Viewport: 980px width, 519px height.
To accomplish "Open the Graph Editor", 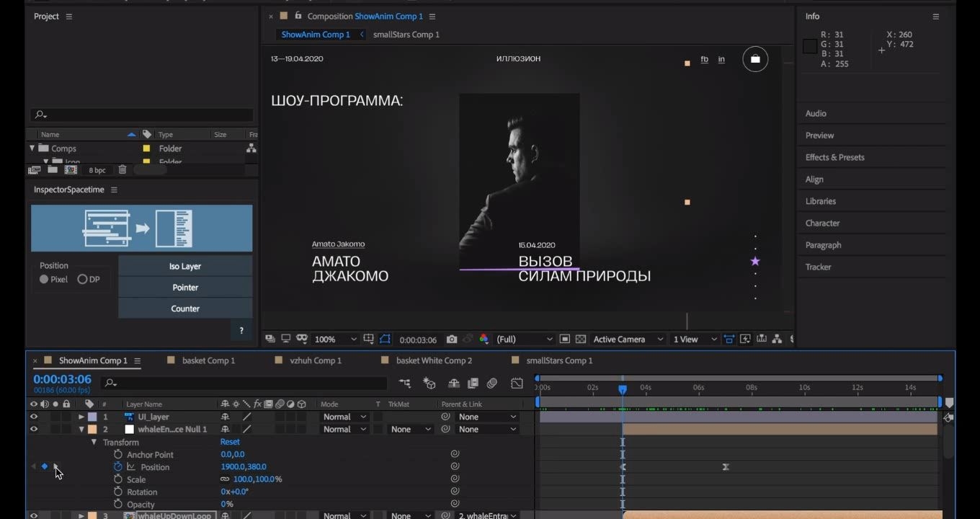I will 517,383.
